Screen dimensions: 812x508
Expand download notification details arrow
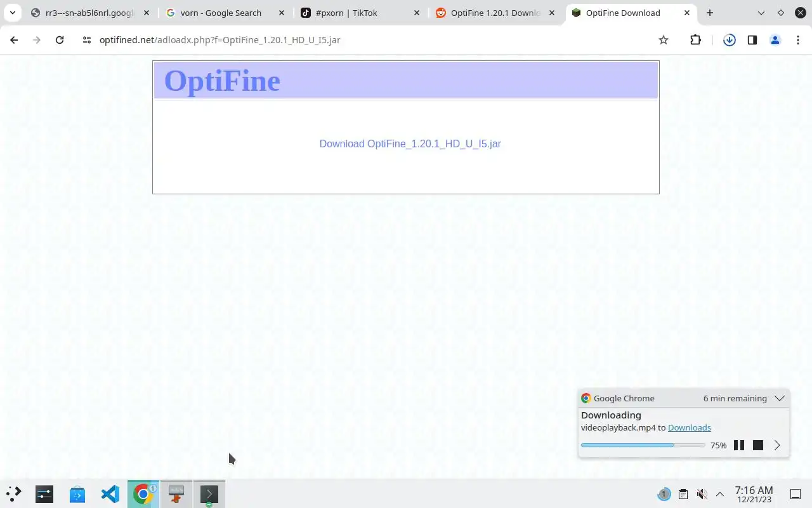click(x=777, y=445)
